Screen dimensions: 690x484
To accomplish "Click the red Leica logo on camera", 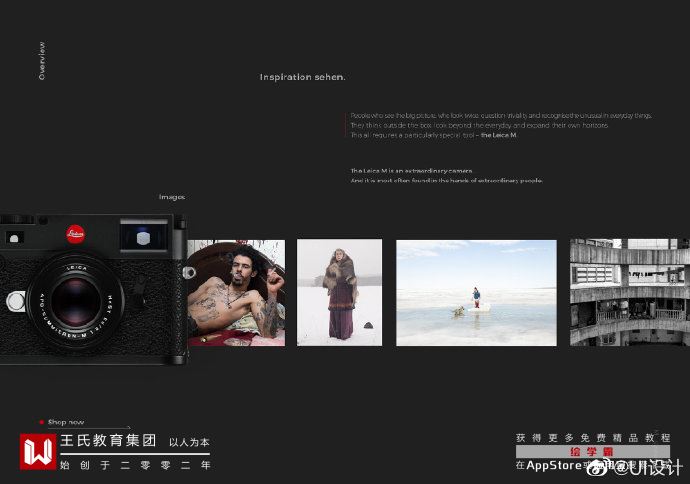I will (75, 234).
